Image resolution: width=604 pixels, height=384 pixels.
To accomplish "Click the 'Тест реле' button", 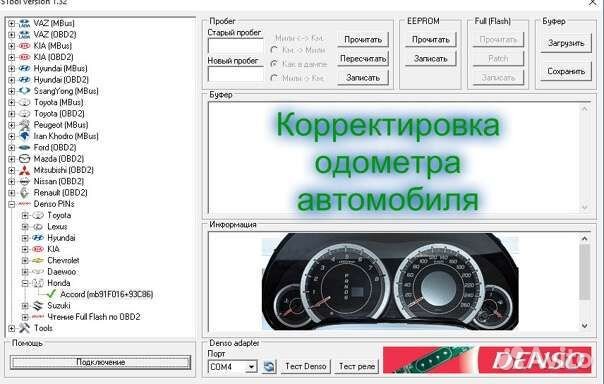I will tap(357, 366).
